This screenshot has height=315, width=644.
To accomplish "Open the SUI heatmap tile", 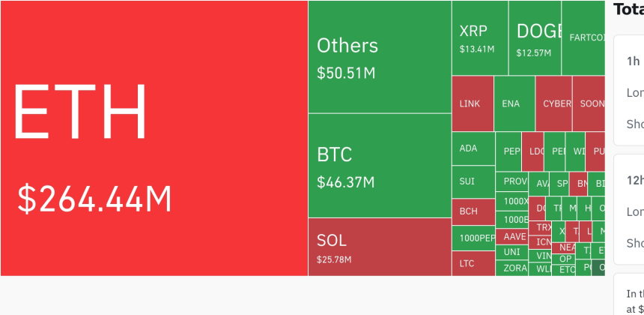I will [x=473, y=181].
